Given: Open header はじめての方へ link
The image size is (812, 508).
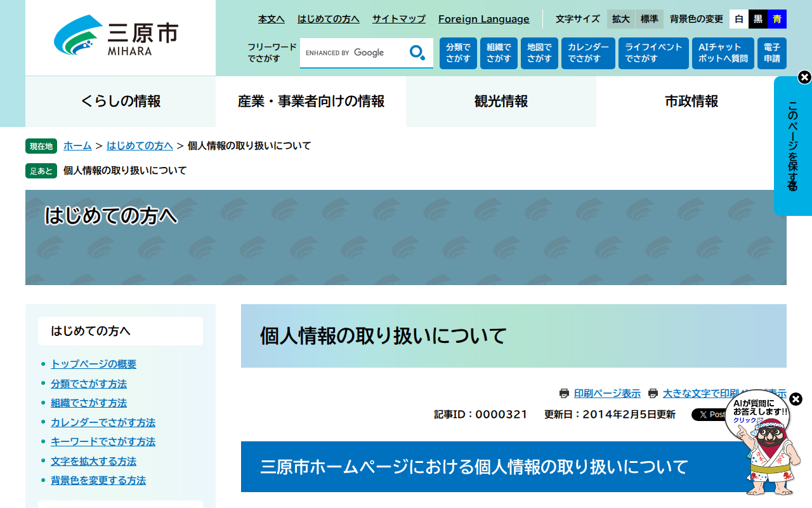Looking at the screenshot, I should pos(329,19).
